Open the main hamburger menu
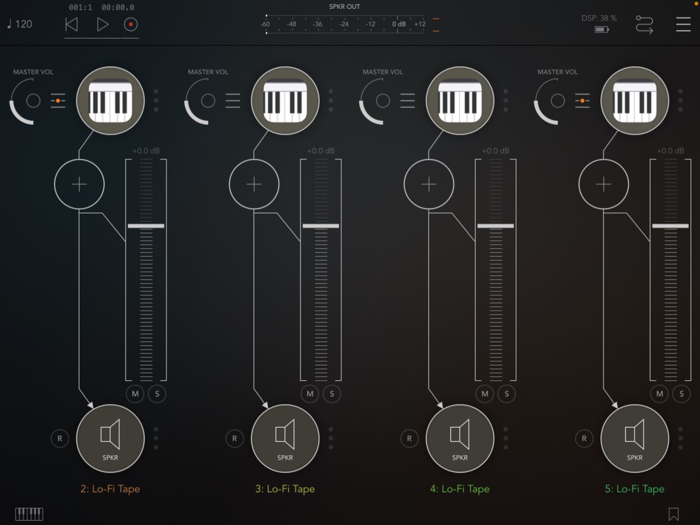The width and height of the screenshot is (700, 525). 683,24
